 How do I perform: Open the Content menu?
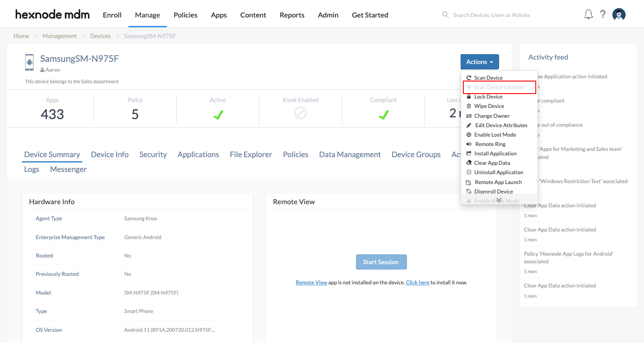253,15
